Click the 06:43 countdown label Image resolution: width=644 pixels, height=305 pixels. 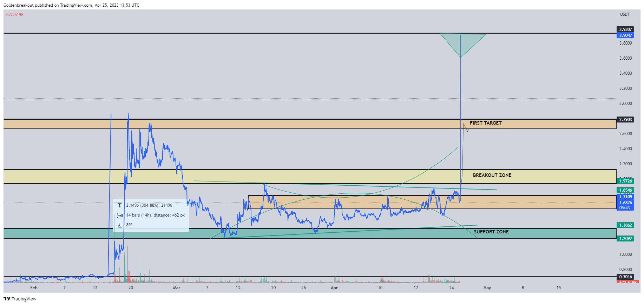click(x=625, y=208)
